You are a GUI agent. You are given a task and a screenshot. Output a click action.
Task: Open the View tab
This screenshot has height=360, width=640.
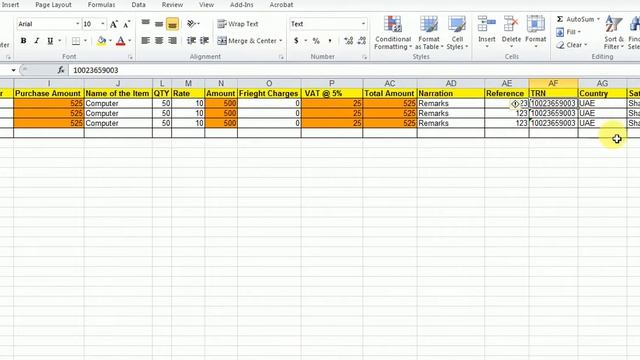(206, 5)
